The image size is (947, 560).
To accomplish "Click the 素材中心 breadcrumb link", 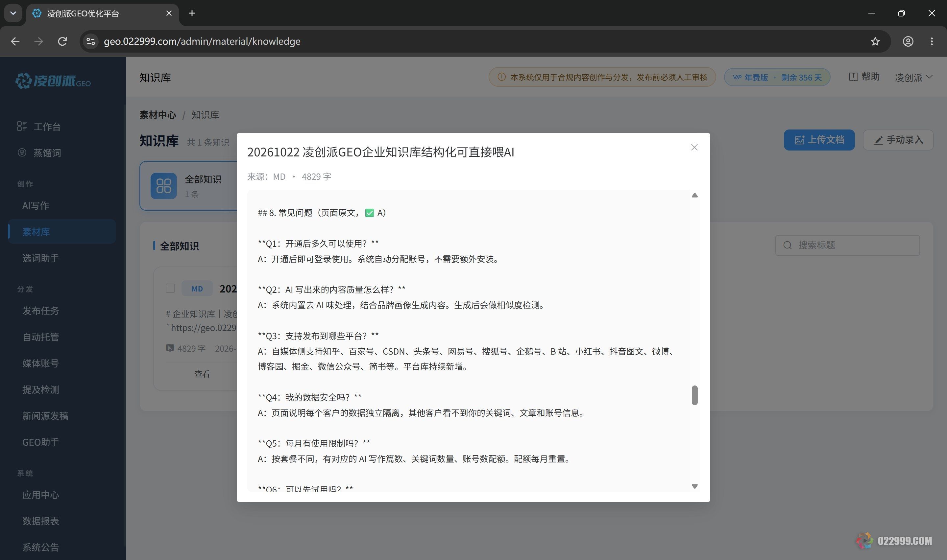I will point(158,115).
